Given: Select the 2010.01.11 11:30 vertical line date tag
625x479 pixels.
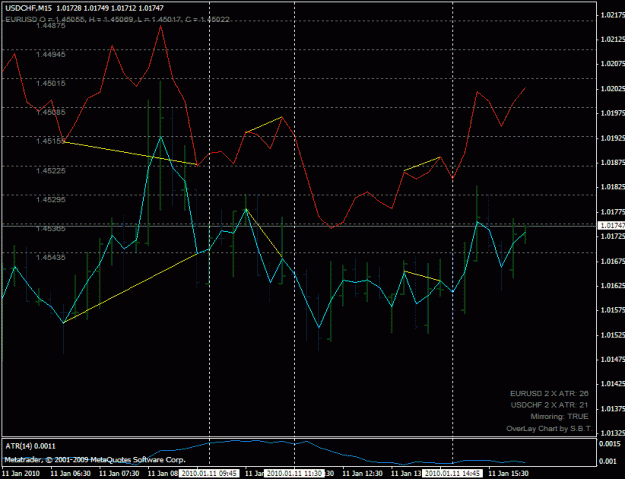Looking at the screenshot, I should (294, 473).
